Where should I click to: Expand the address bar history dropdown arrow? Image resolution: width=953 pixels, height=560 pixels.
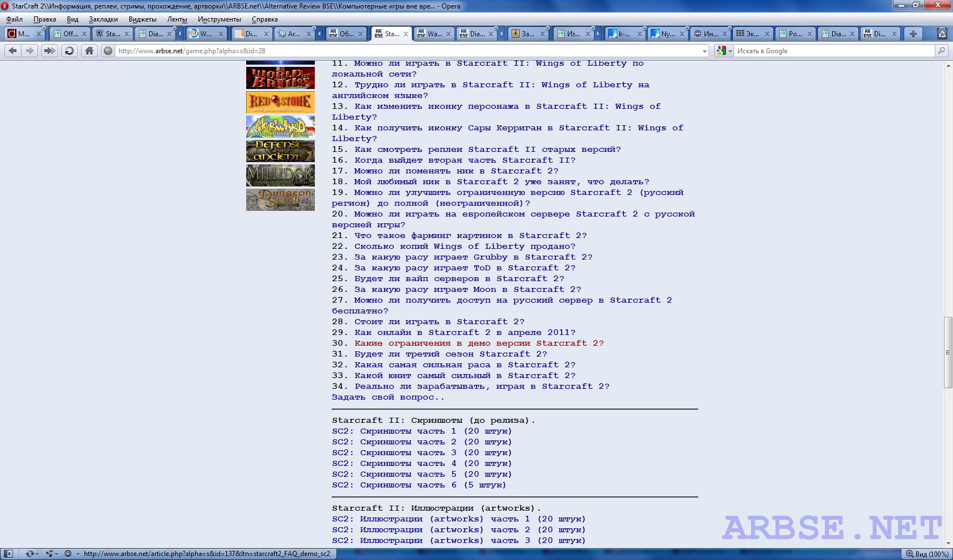pyautogui.click(x=705, y=51)
